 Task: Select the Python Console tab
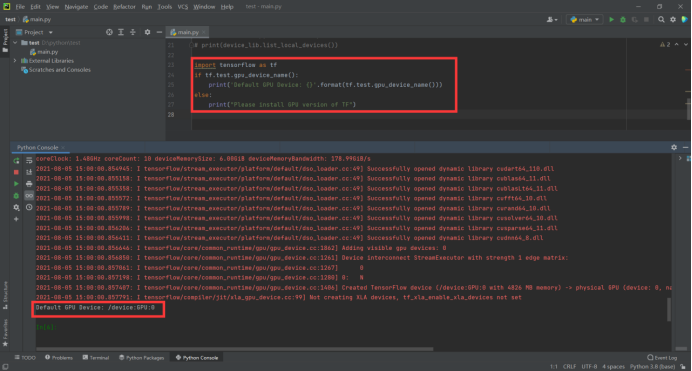pos(37,147)
